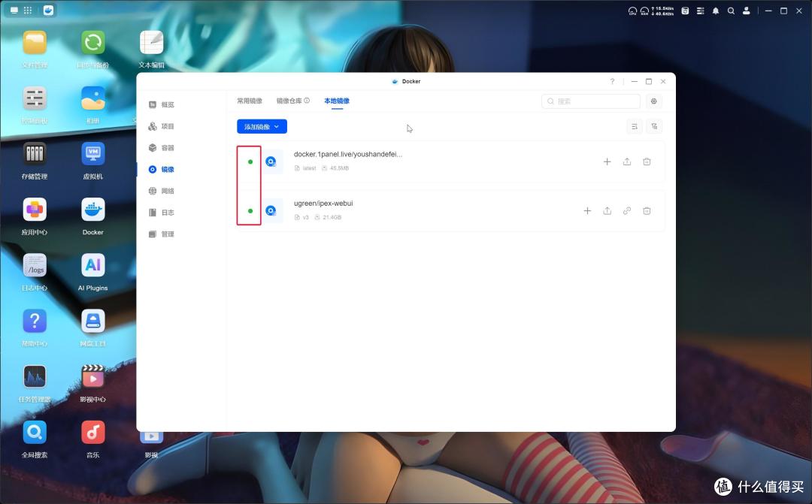Open link icon for ugreen/ipex-webui image

click(x=627, y=211)
